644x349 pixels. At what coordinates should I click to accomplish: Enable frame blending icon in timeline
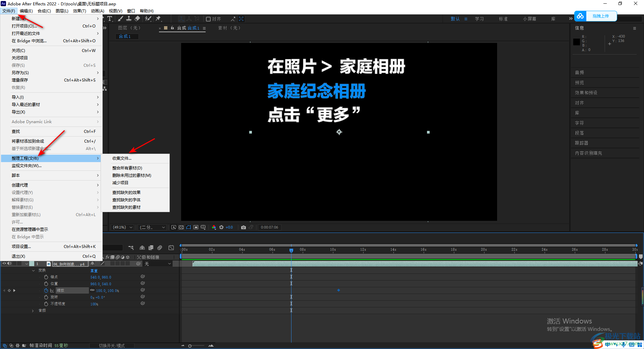[x=151, y=248]
